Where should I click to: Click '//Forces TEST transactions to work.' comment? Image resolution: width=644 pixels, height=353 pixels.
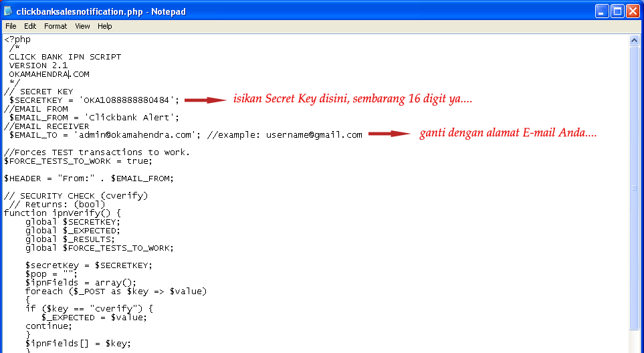97,152
